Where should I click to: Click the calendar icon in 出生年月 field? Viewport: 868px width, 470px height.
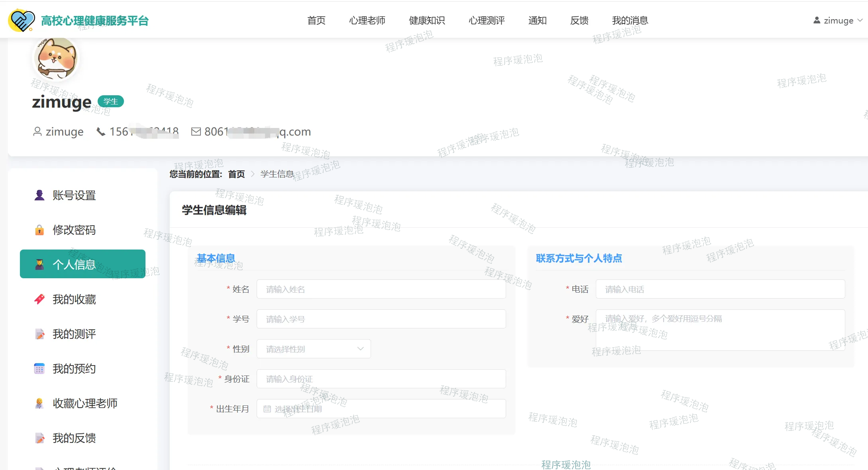267,409
